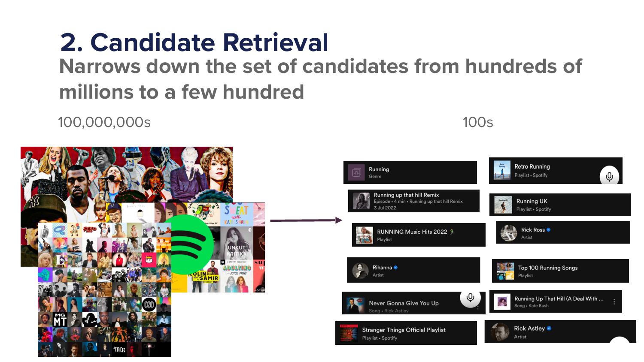Click the Running genre headphone icon
Screen dimensions: 644x362
(356, 172)
